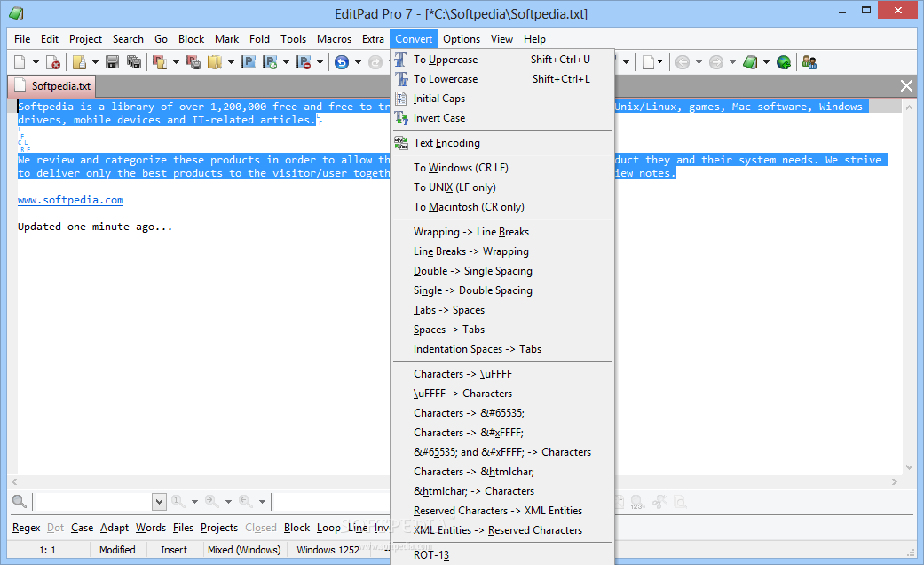Expand the Open Project dropdown arrow
924x565 pixels.
[231, 62]
